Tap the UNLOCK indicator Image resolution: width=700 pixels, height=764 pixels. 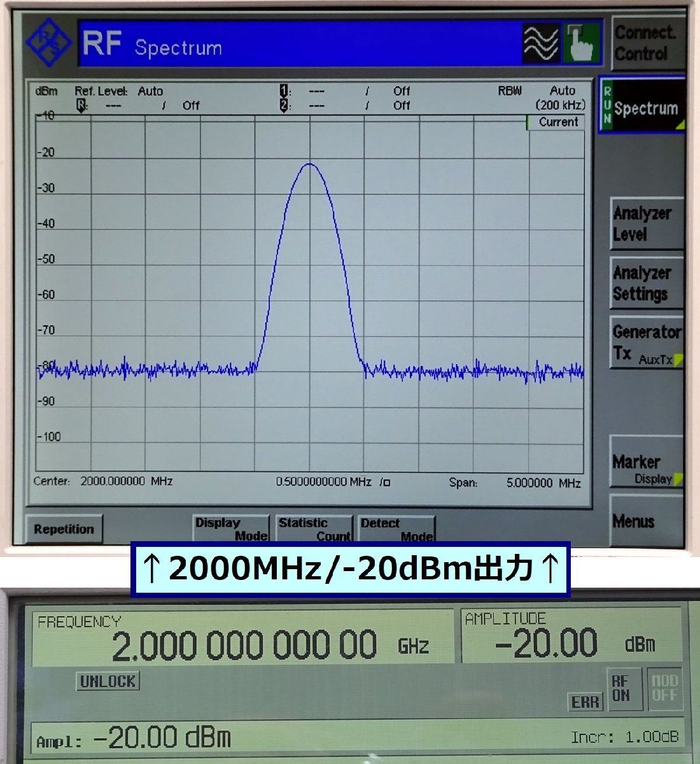pyautogui.click(x=108, y=681)
